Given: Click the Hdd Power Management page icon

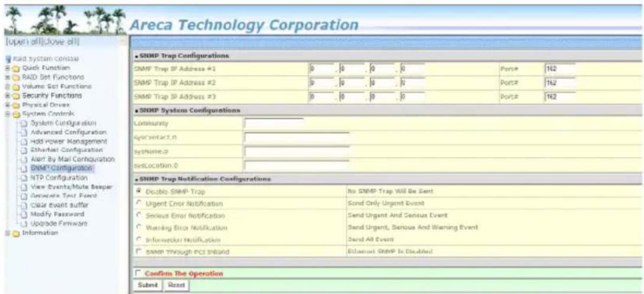Looking at the screenshot, I should tap(24, 141).
